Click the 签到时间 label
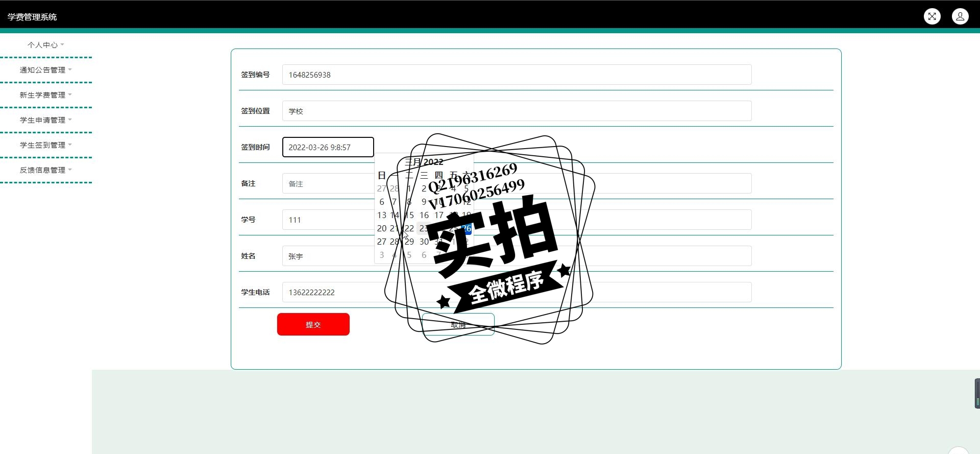 [255, 147]
